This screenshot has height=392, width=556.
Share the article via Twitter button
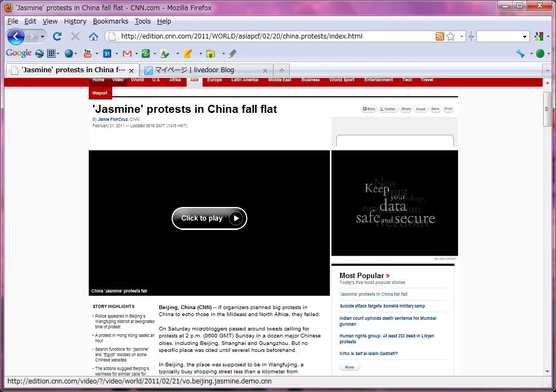pos(388,109)
